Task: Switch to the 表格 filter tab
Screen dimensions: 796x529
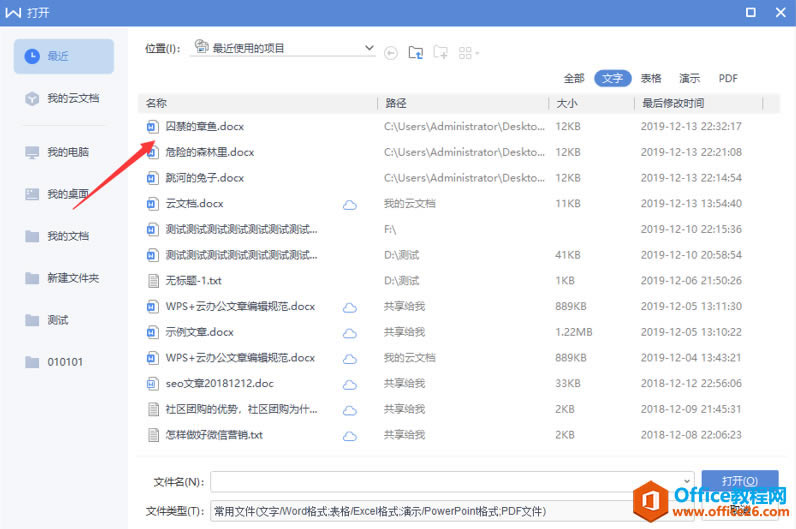Action: (x=651, y=78)
